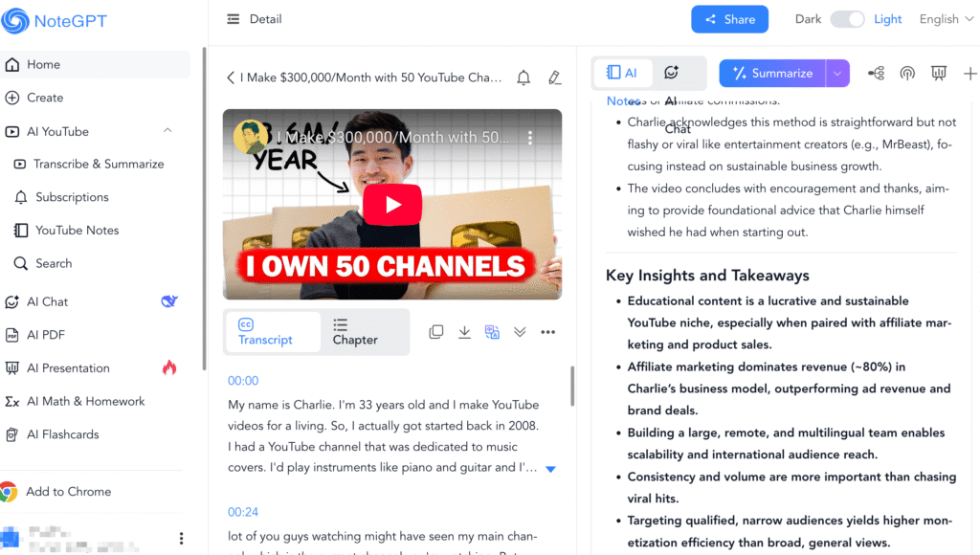Collapse the AI YouTube sidebar section
Image resolution: width=980 pixels, height=555 pixels.
pos(168,131)
